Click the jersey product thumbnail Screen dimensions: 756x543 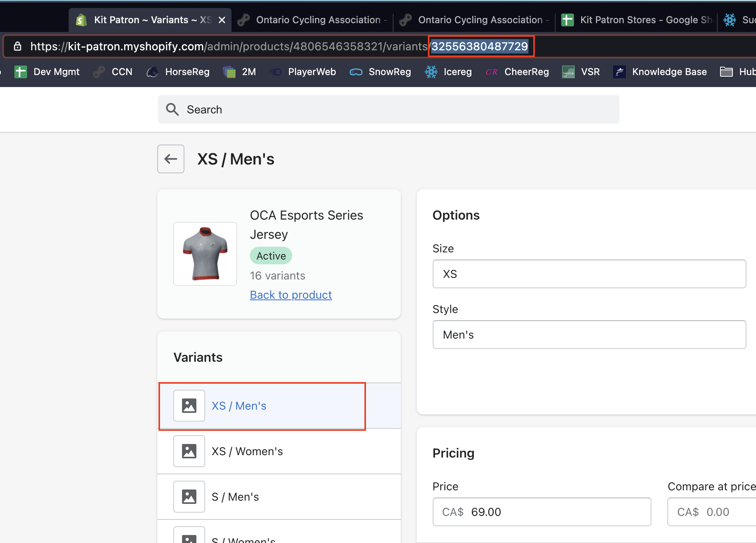coord(205,254)
